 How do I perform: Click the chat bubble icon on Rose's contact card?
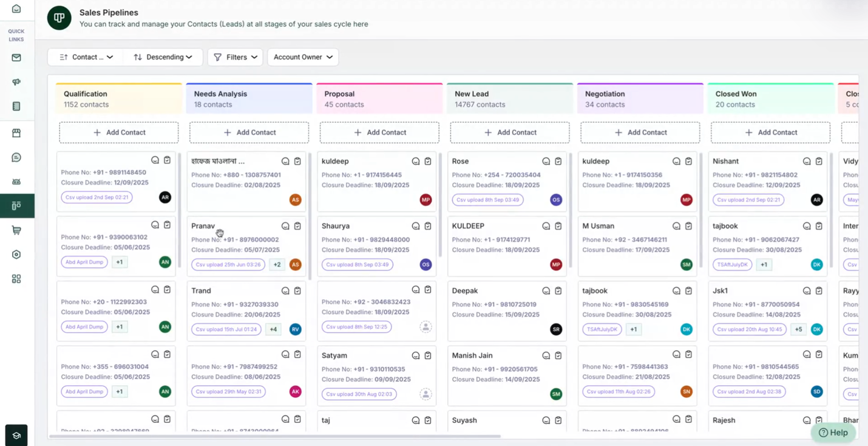point(546,160)
